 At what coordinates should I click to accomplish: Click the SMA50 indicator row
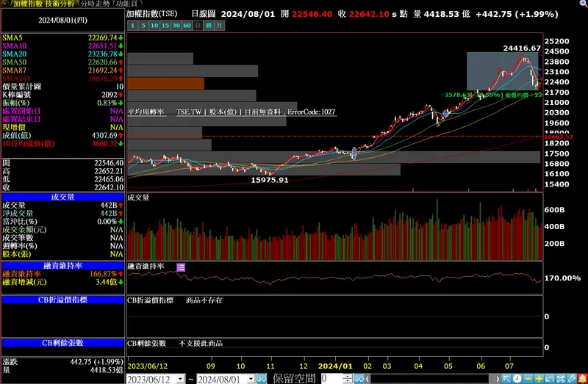(x=62, y=62)
